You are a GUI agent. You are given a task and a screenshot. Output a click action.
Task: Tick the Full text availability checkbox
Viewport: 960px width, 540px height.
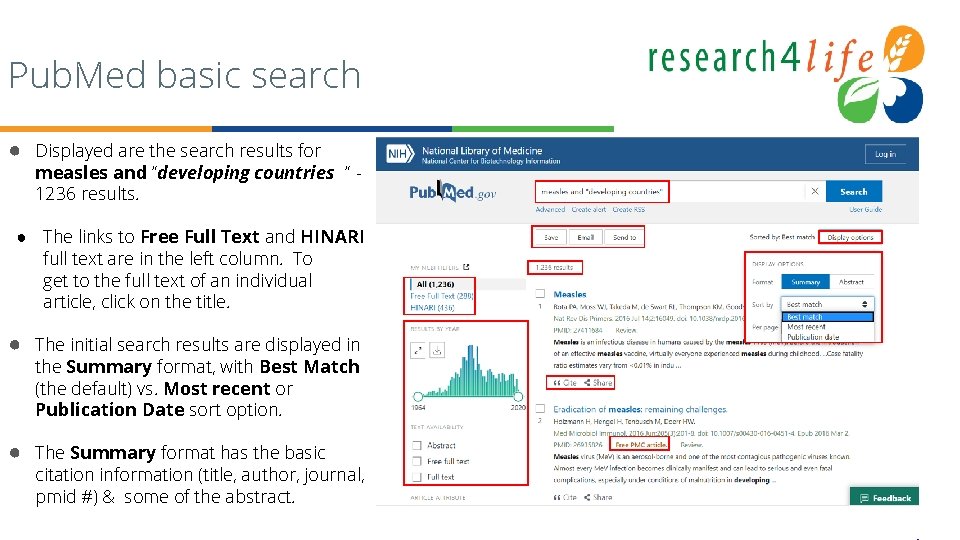pyautogui.click(x=417, y=476)
